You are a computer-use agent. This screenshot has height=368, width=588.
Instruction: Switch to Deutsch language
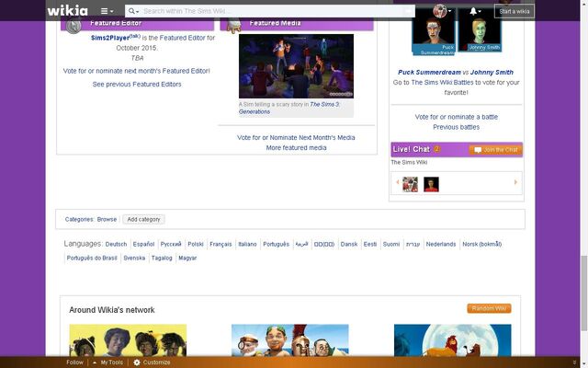pos(116,244)
